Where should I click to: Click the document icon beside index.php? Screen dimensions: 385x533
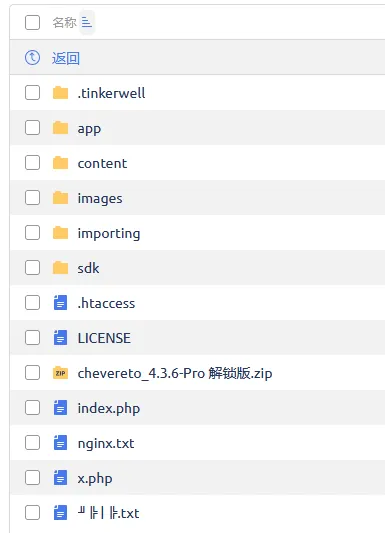[60, 408]
